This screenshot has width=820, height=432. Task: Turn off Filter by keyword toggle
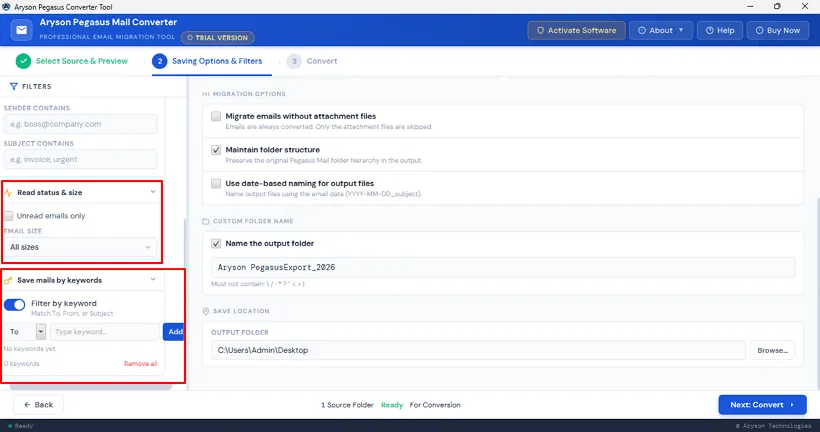[x=15, y=304]
